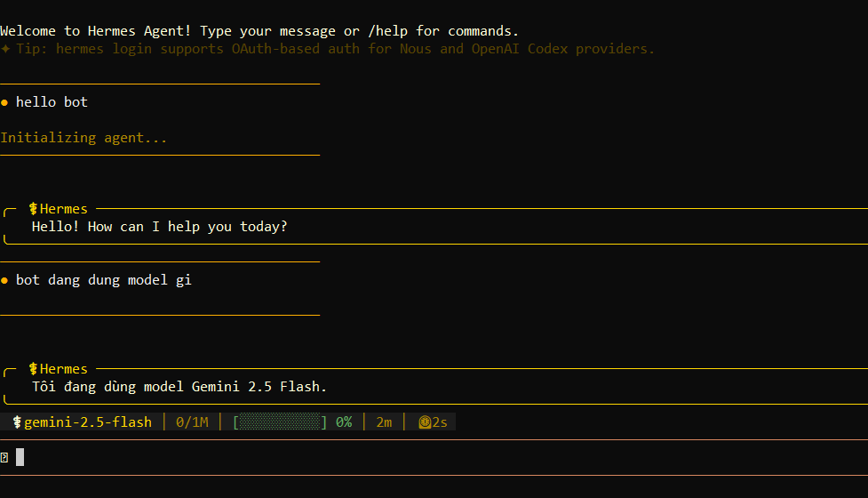
Task: Click the "Initializing agent..." status text
Action: (84, 138)
